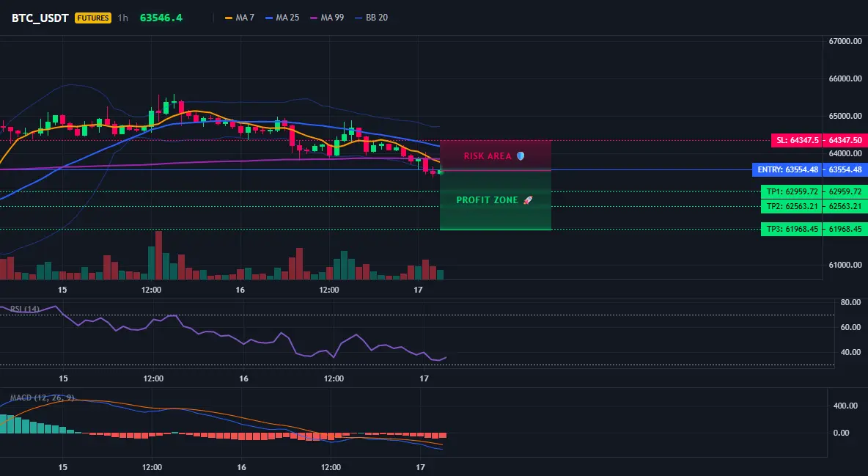Click the yellow FUTURES badge

(93, 18)
